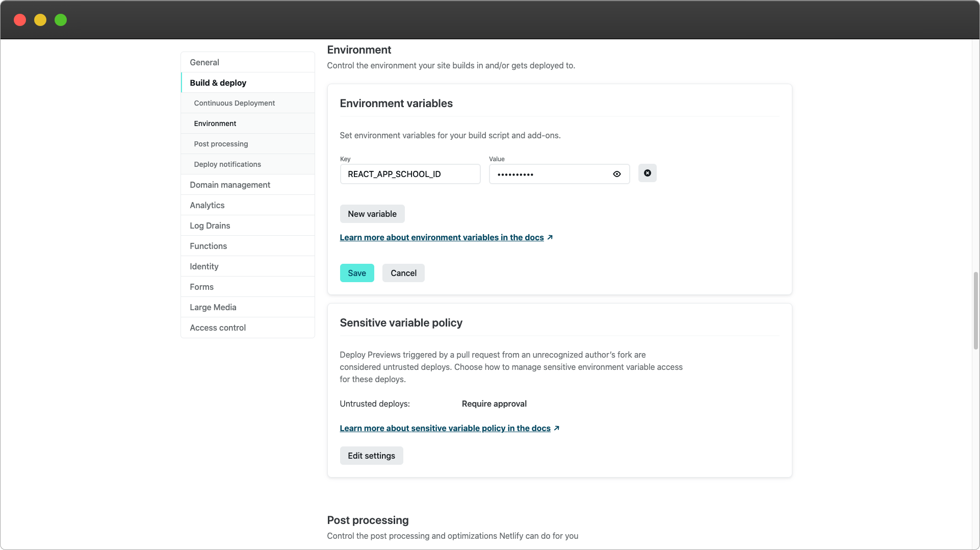Remove the REACT_APP_SCHOOL_ID variable row
980x550 pixels.
tap(647, 173)
